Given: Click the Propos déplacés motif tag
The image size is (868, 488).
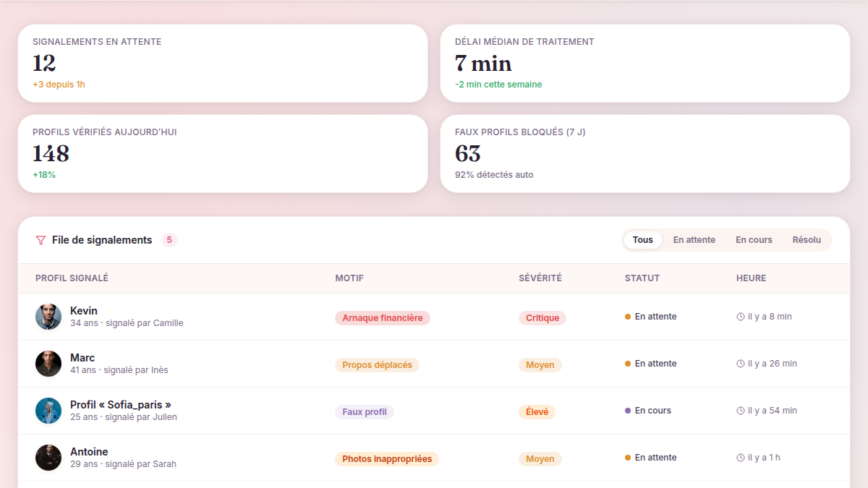Looking at the screenshot, I should [x=377, y=365].
